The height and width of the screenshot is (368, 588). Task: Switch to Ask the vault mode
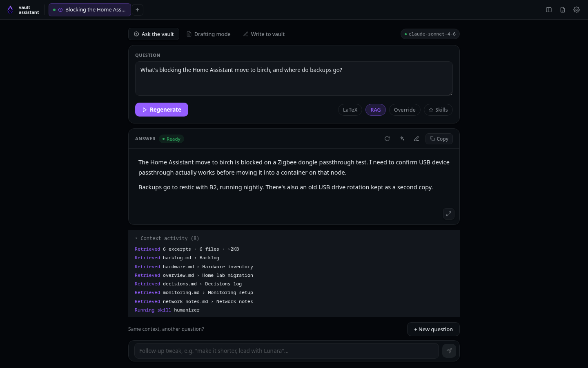pos(154,34)
